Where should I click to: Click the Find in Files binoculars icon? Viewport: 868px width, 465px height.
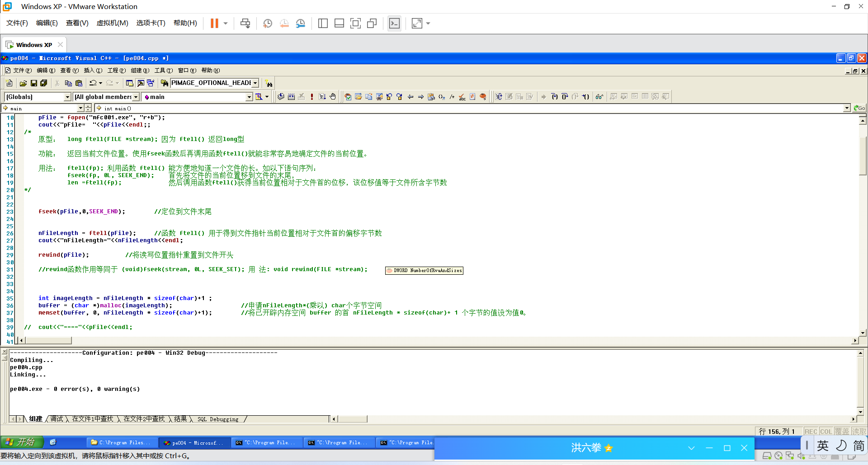165,83
